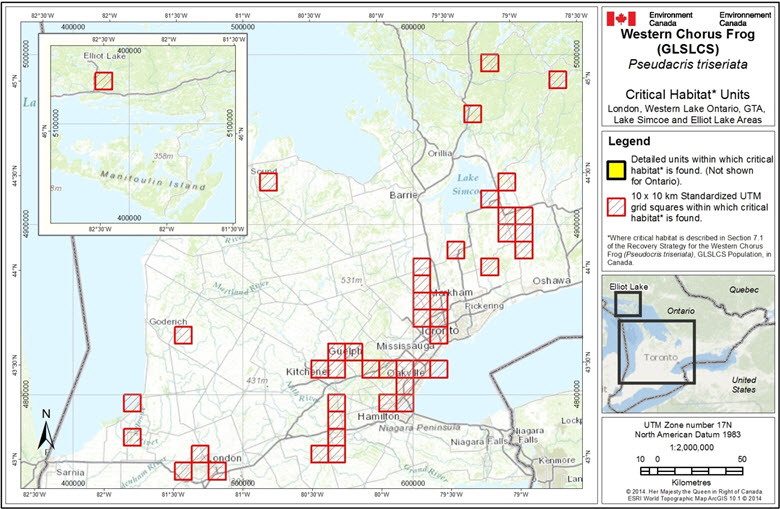Click the Canadian flag icon
Screen dimensions: 780x509
click(x=623, y=18)
